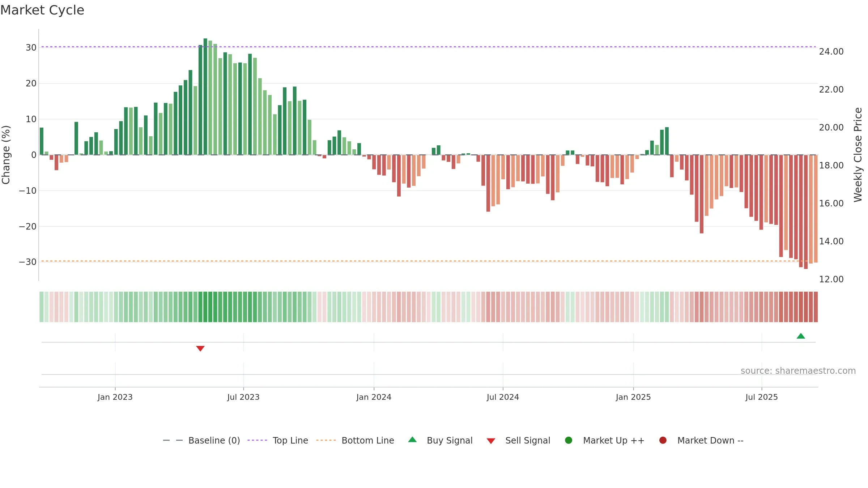The width and height of the screenshot is (868, 488).
Task: Click the −20 change axis label
Action: 28,227
